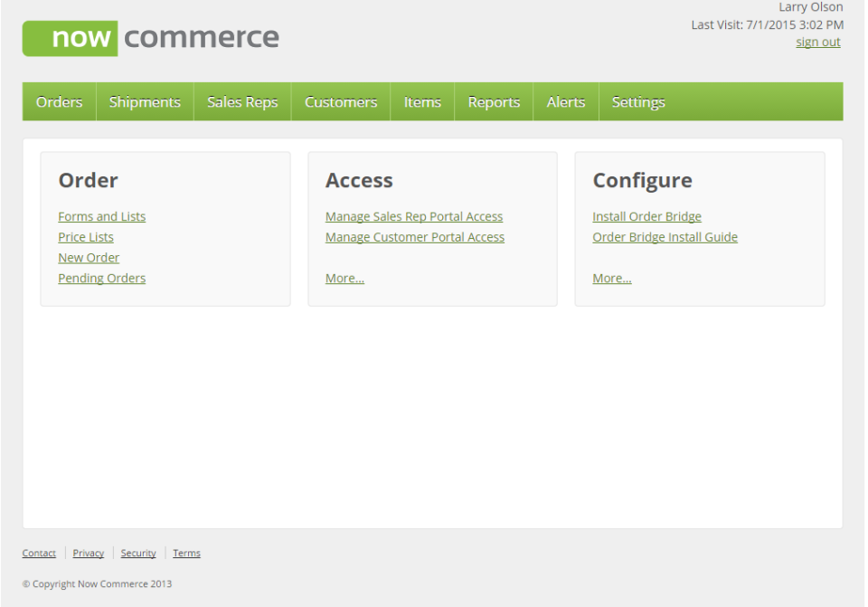This screenshot has height=607, width=868.
Task: Open the Alerts menu
Action: click(x=564, y=101)
